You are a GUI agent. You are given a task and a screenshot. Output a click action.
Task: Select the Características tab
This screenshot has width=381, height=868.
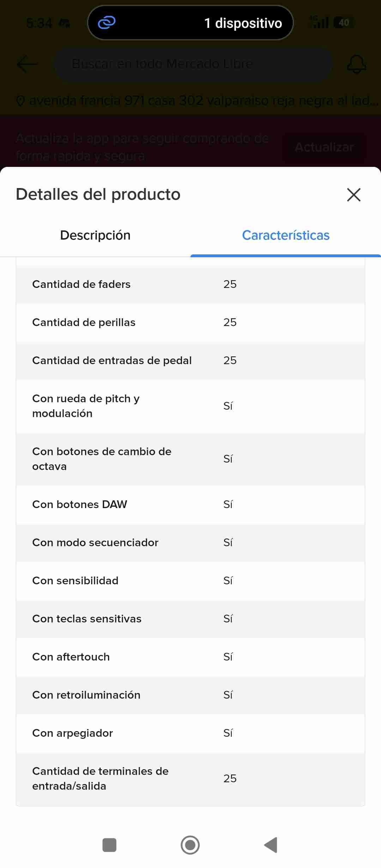285,235
